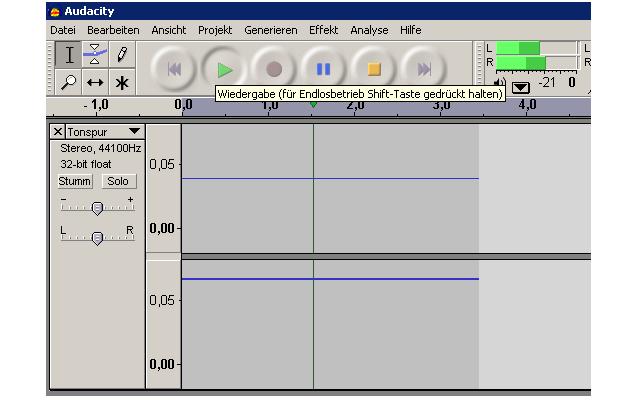The height and width of the screenshot is (400, 640).
Task: Click the 'Stereo, 44100Hz' track info
Action: [100, 148]
